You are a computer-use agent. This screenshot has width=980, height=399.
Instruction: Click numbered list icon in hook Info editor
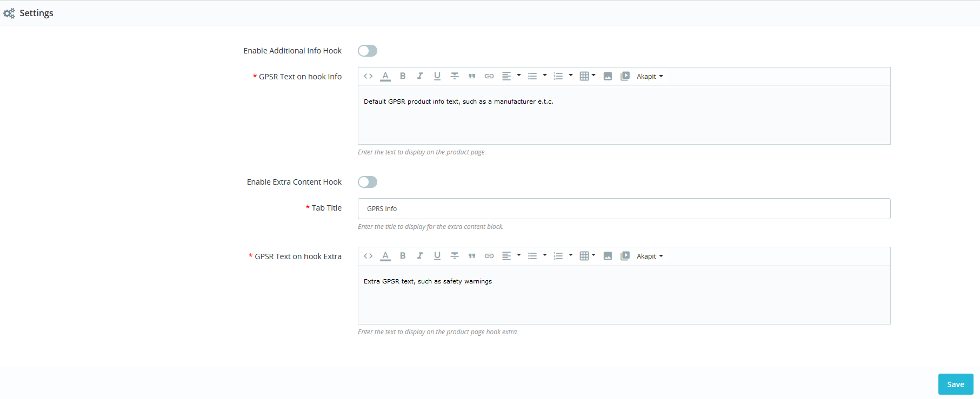pyautogui.click(x=558, y=76)
